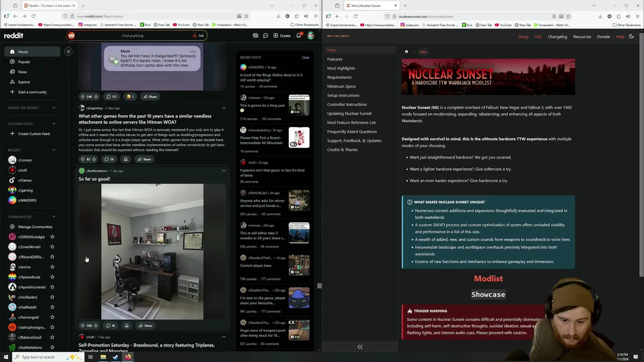Click the Reddit logo in the header
Image resolution: width=644 pixels, height=362 pixels.
(x=14, y=36)
